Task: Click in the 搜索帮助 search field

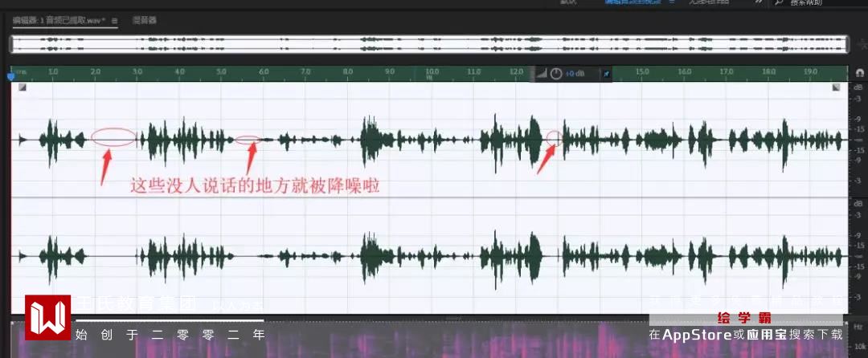Action: (x=819, y=2)
